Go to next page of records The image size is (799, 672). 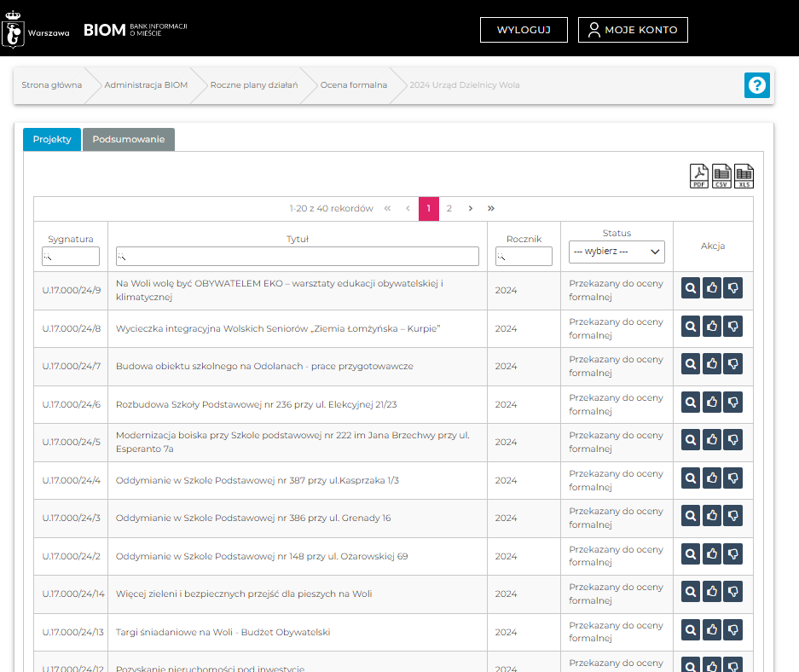pos(470,208)
